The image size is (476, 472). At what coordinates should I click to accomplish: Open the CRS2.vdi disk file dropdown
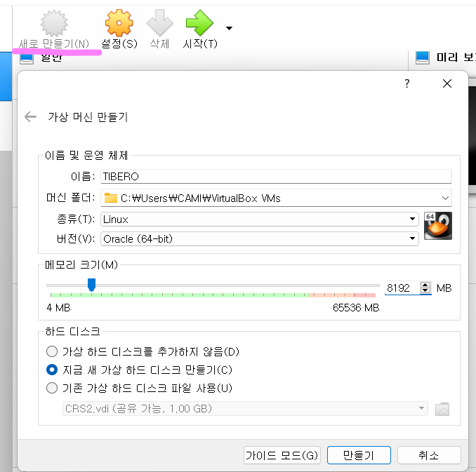coord(245,409)
